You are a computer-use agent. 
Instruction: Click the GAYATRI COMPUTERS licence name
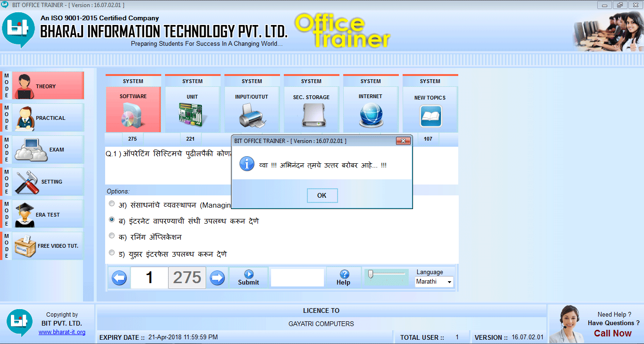click(321, 324)
